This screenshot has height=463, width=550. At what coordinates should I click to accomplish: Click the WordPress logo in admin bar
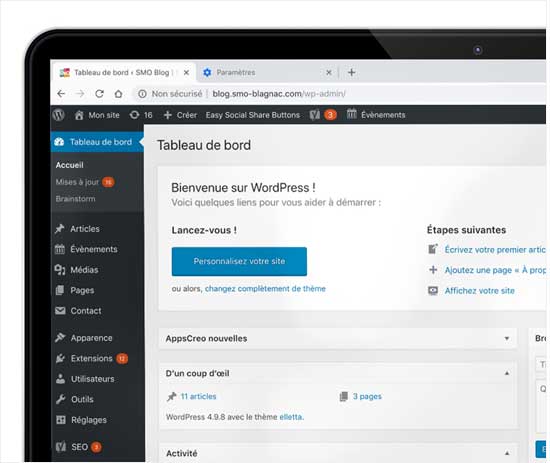tap(59, 115)
